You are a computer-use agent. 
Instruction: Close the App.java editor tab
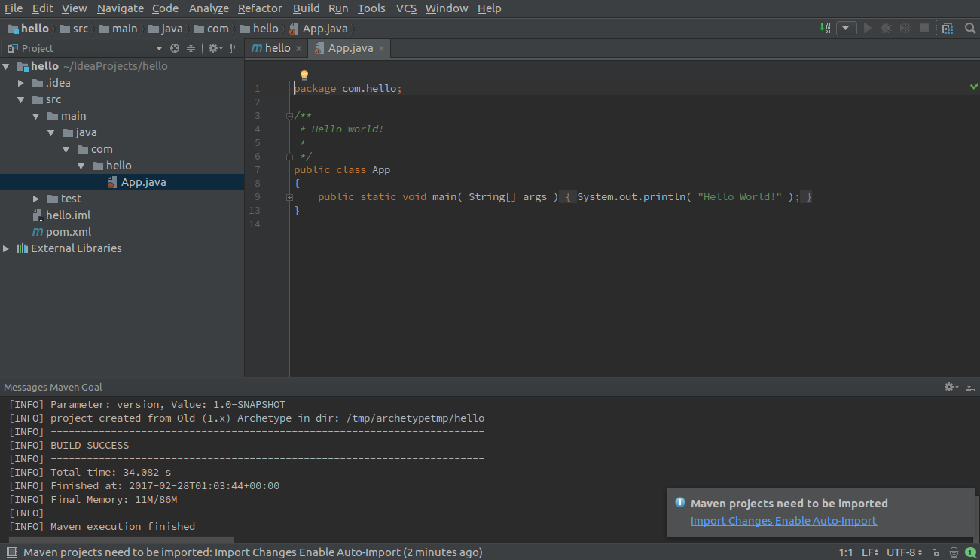pyautogui.click(x=381, y=48)
